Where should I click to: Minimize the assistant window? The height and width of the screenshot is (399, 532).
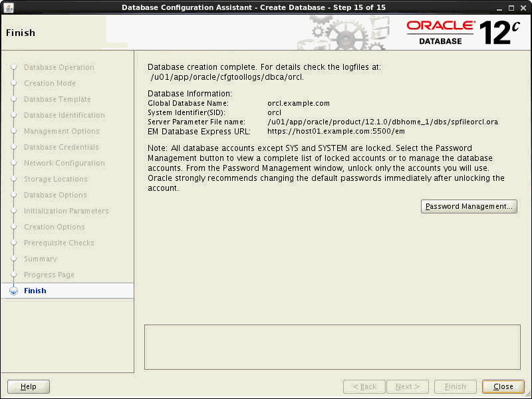[x=499, y=8]
